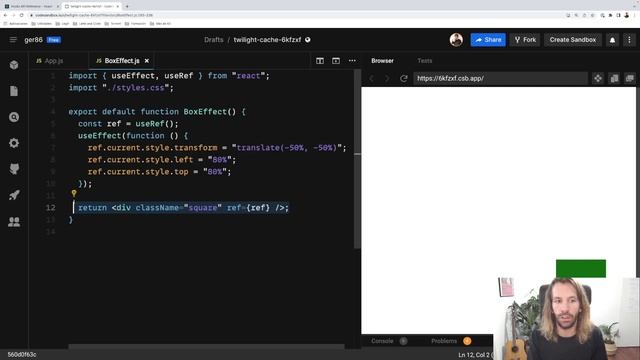
Task: Open the Problems panel
Action: [444, 341]
